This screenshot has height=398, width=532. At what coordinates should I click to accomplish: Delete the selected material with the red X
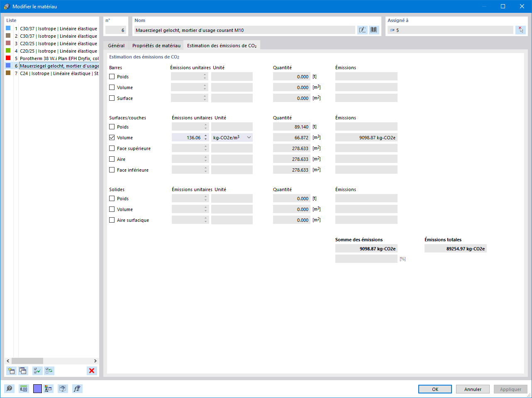[92, 371]
